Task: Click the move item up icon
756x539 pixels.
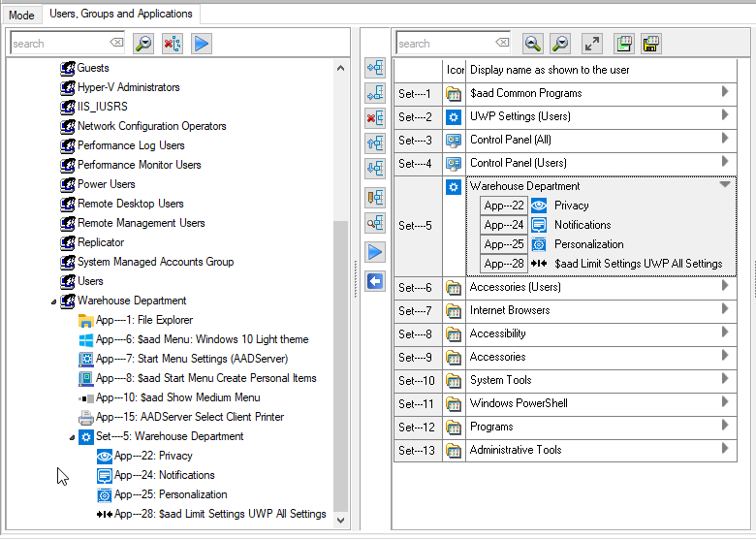Action: click(x=375, y=143)
